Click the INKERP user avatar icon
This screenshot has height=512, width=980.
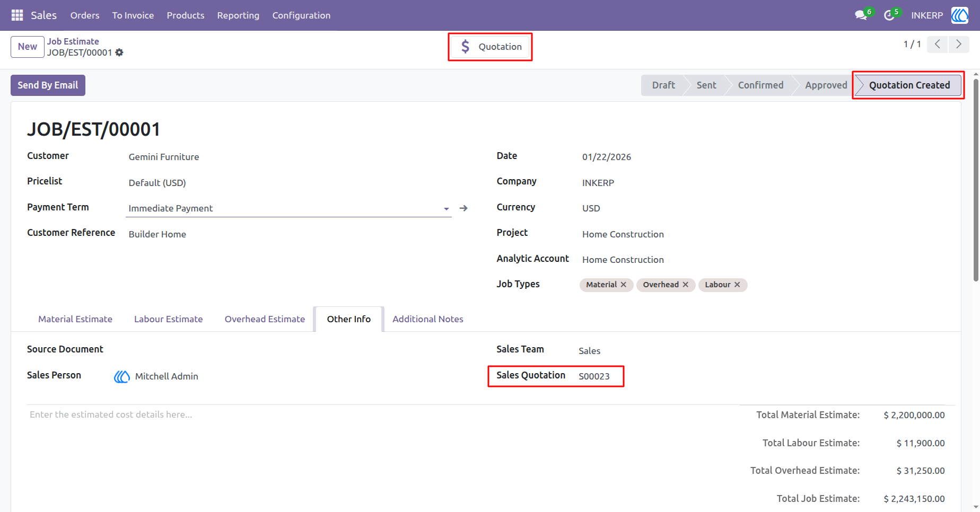[x=959, y=15]
